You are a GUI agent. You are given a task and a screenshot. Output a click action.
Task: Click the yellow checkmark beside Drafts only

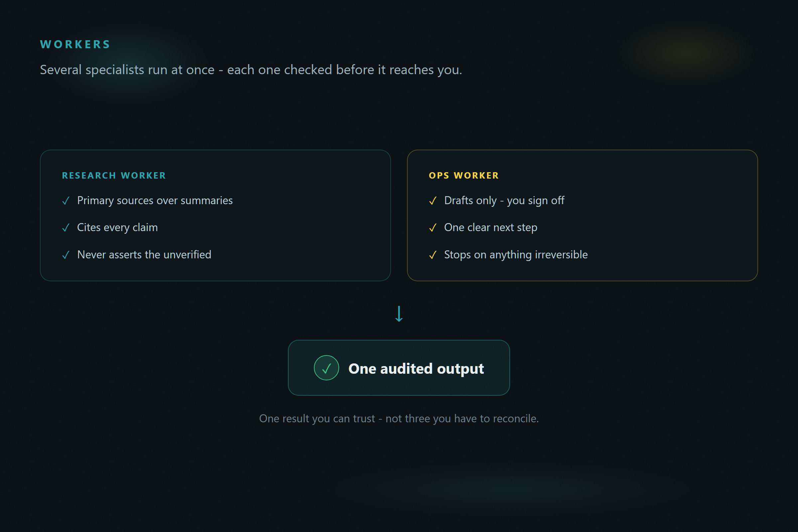(433, 201)
